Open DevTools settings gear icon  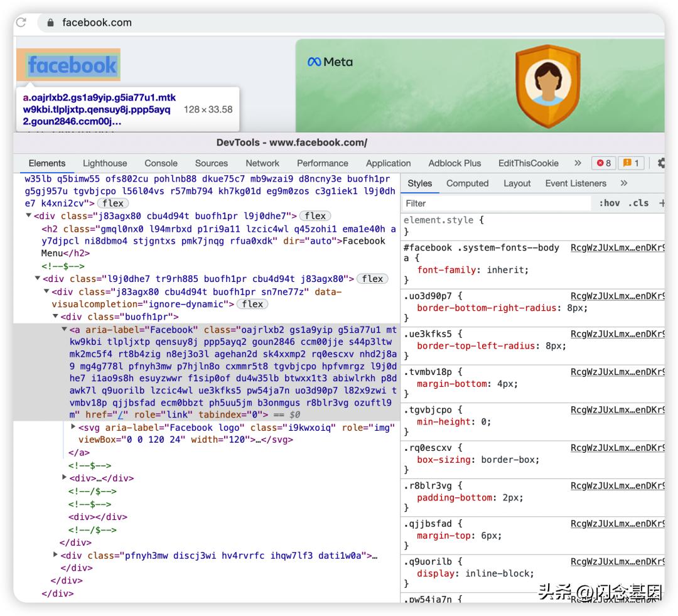[x=660, y=163]
